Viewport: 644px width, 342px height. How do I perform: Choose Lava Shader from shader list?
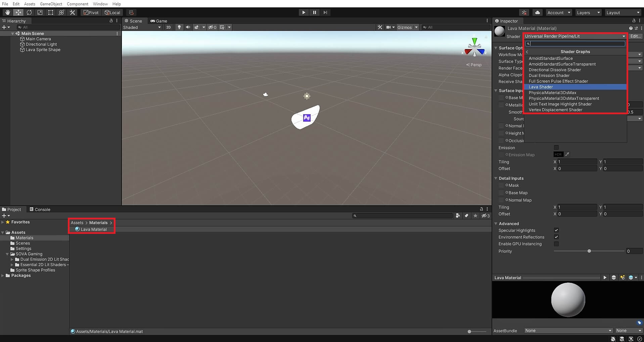click(576, 87)
